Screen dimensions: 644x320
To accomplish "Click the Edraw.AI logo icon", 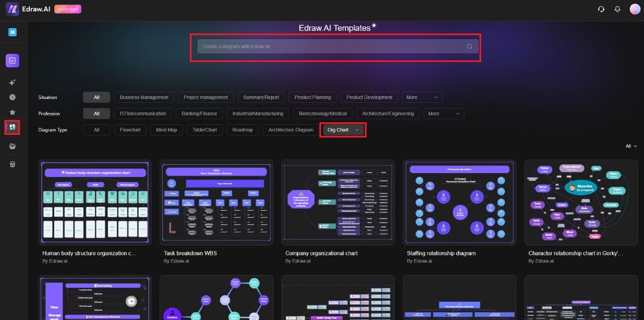I will (x=13, y=9).
